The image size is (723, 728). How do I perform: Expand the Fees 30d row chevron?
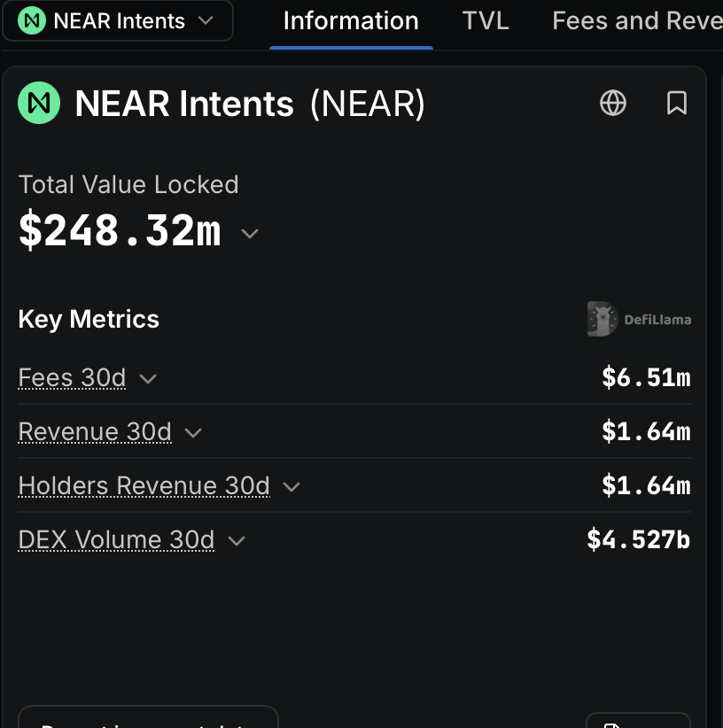[x=148, y=379]
